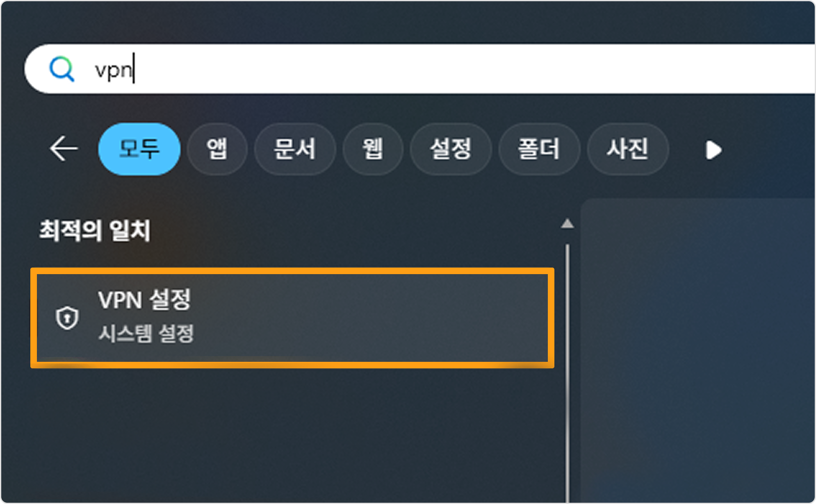
Task: Open the VPN 설정 search result
Action: (x=292, y=318)
